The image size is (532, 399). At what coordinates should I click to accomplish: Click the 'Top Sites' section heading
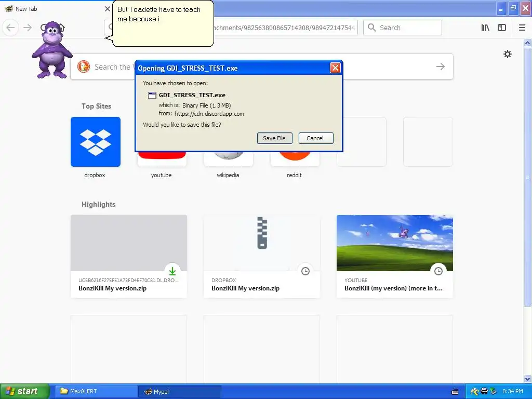pyautogui.click(x=96, y=106)
